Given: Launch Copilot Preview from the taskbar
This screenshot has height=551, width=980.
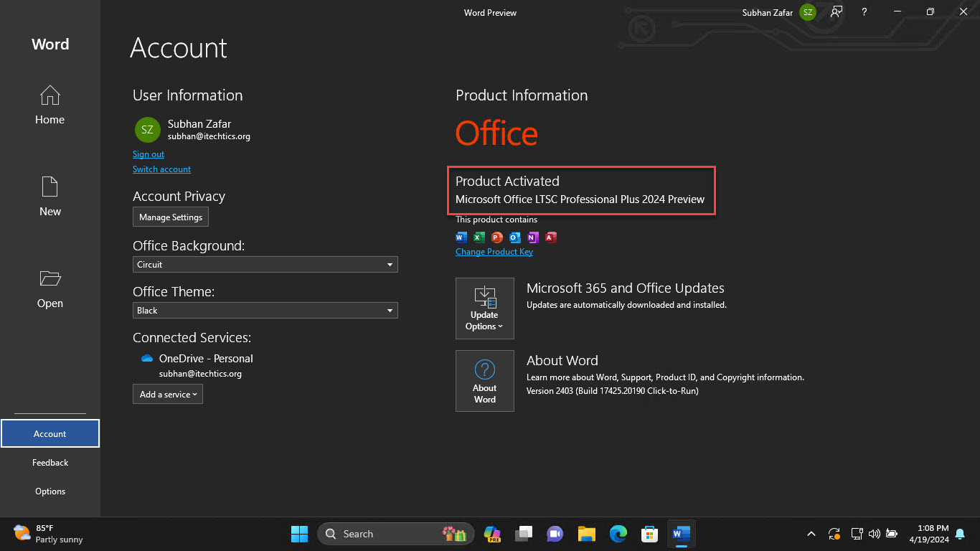Looking at the screenshot, I should tap(492, 534).
